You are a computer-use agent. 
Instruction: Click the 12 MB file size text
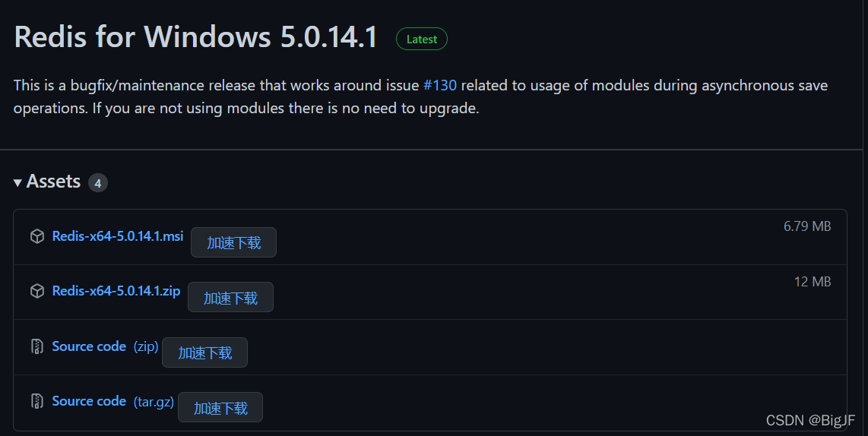coord(813,282)
